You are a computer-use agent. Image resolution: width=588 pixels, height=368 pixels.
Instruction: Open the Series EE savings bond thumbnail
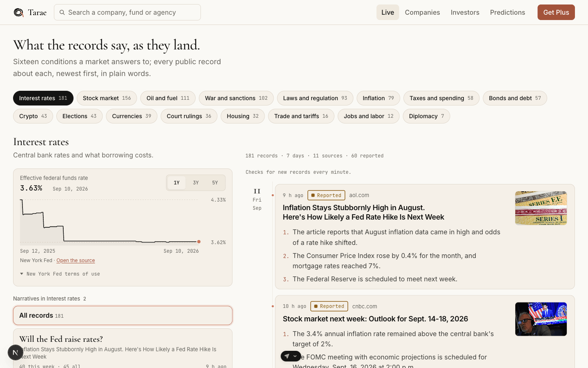pyautogui.click(x=541, y=208)
